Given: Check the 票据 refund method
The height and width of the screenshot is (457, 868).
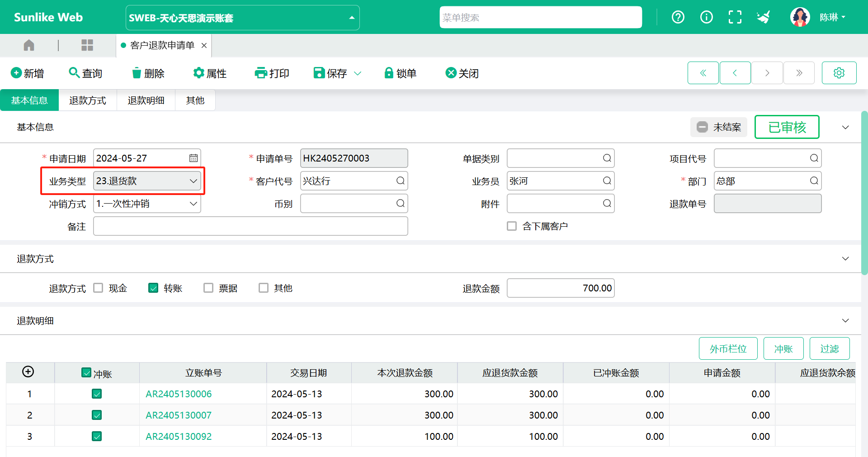Looking at the screenshot, I should pyautogui.click(x=208, y=288).
